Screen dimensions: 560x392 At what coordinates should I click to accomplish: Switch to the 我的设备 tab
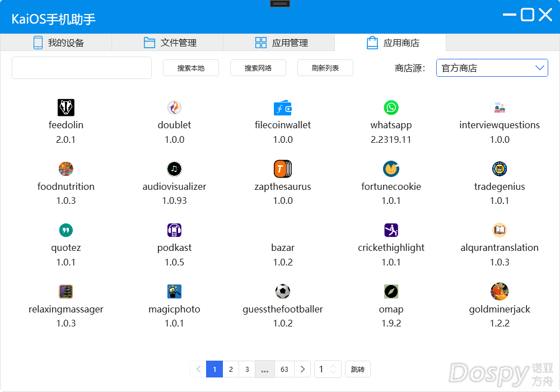[56, 43]
